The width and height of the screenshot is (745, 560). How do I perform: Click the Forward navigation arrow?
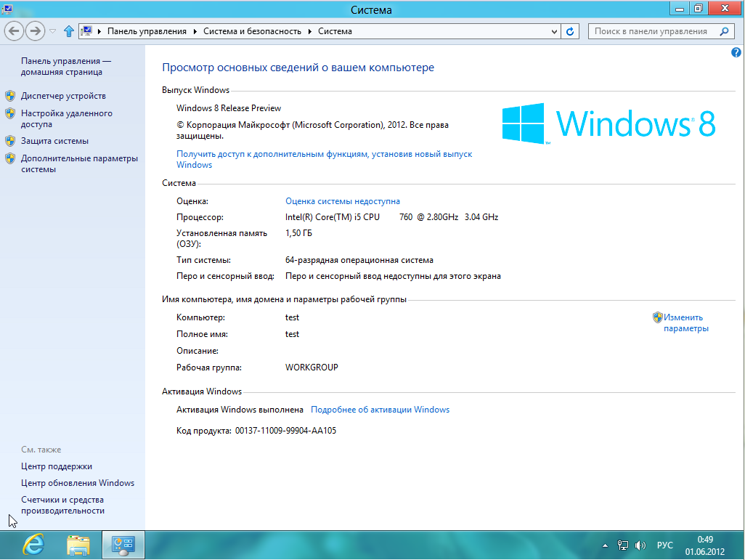click(x=35, y=31)
